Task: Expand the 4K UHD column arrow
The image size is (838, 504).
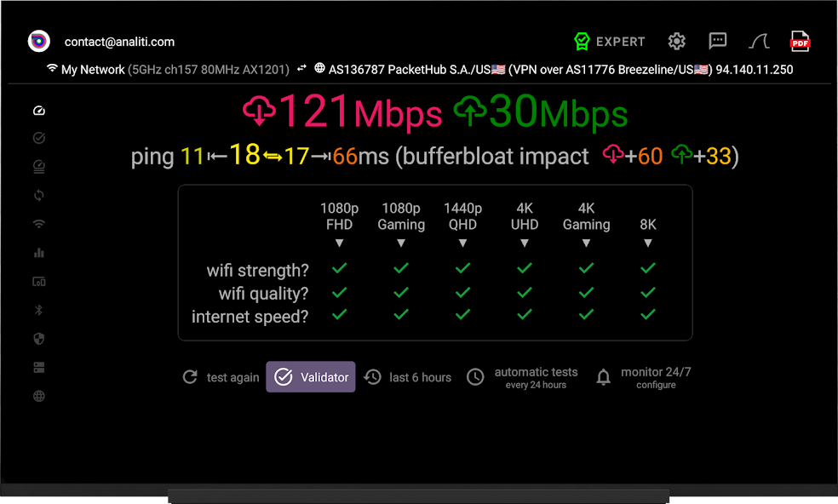Action: click(525, 243)
